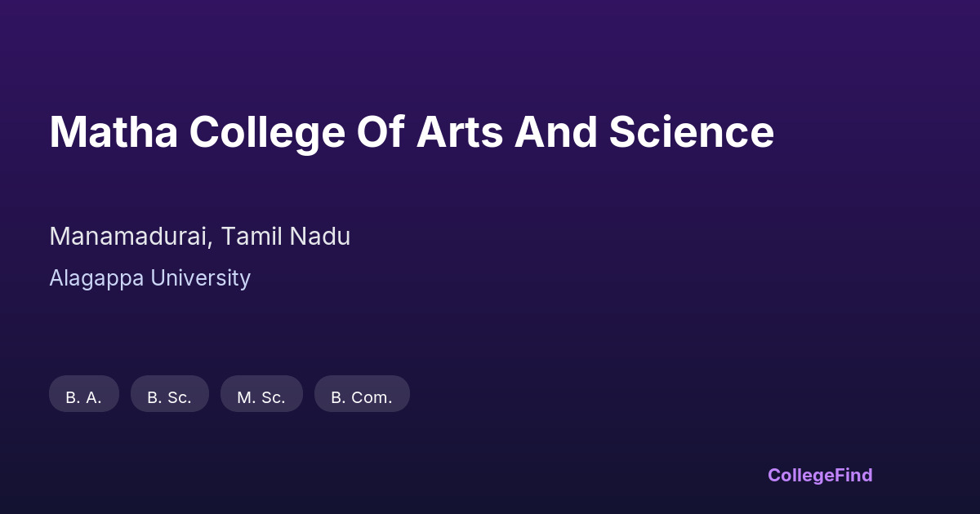Click the word "University" under the location
Viewport: 980px width, 514px height.
click(x=200, y=278)
